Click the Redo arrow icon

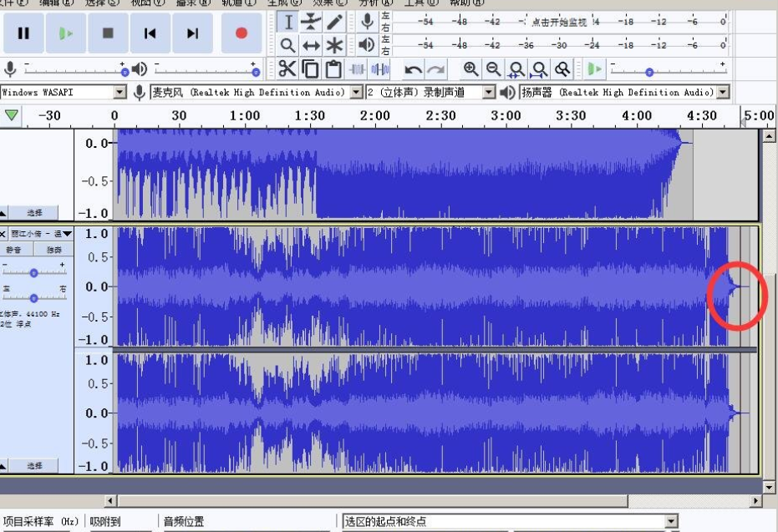[x=435, y=69]
